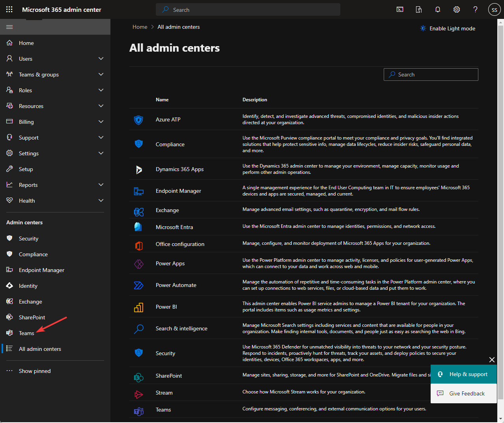Click the Office configuration icon
504x423 pixels.
(x=139, y=244)
